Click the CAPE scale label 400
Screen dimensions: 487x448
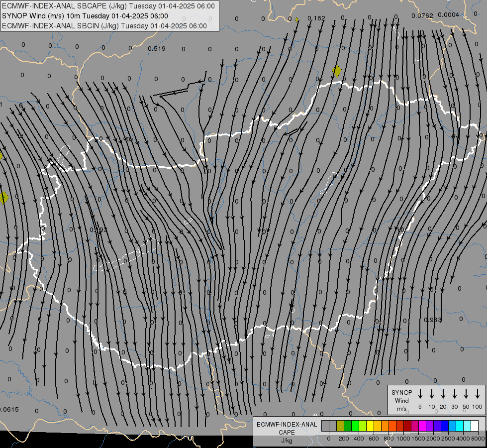tap(359, 439)
